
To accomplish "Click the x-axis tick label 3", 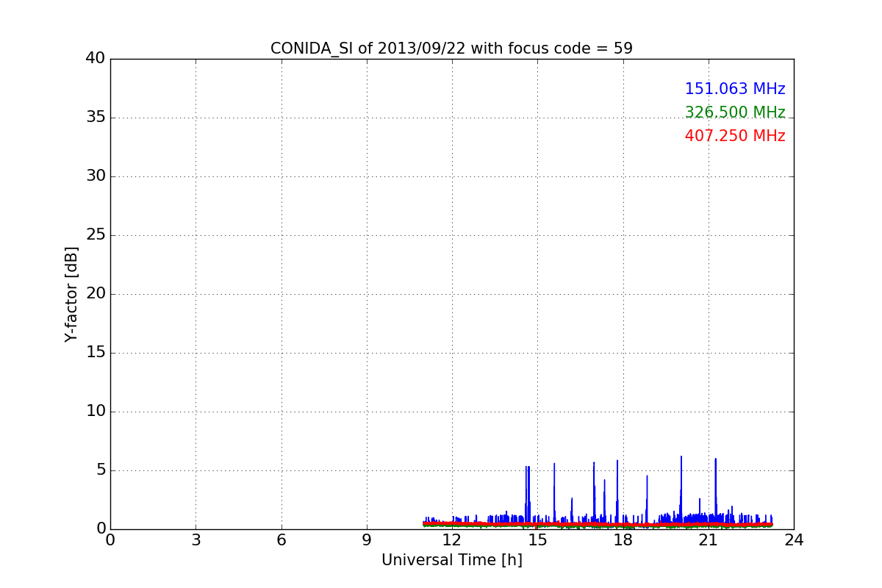I will coord(196,540).
